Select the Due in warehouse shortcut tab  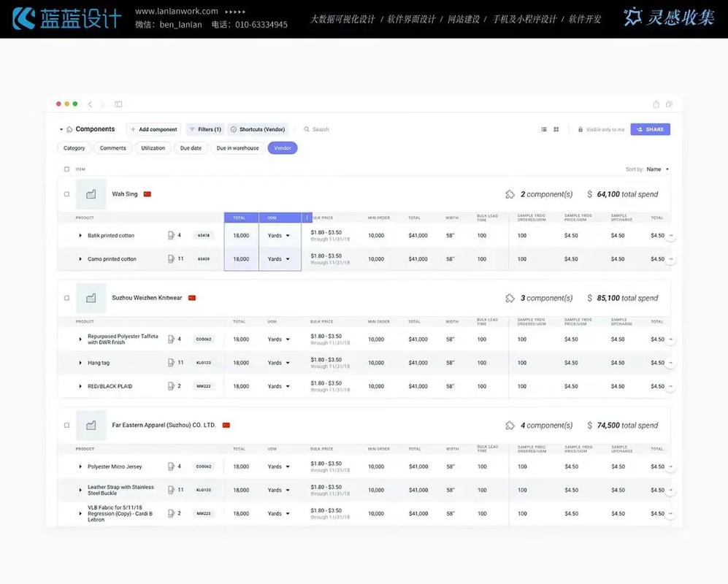(x=238, y=148)
